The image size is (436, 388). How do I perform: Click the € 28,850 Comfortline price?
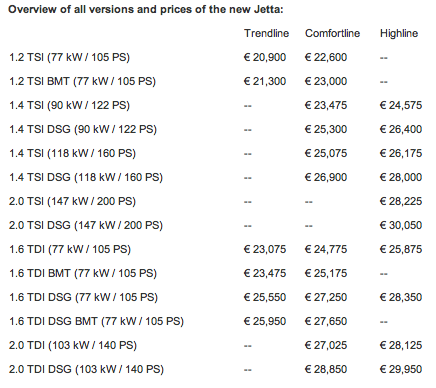pyautogui.click(x=326, y=369)
